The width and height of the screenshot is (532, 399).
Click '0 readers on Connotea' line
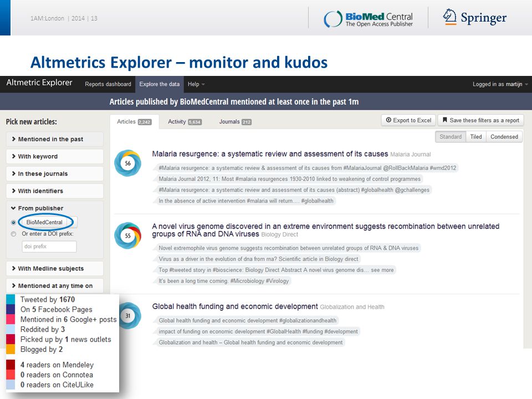(57, 375)
